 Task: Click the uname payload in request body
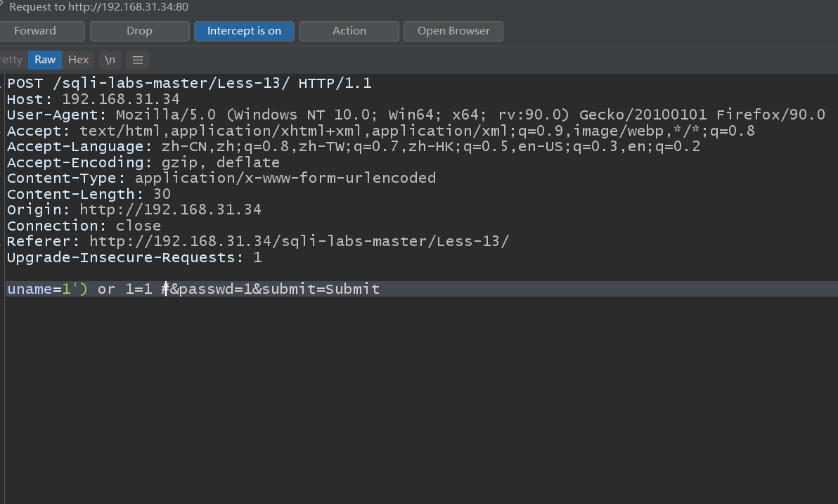[193, 289]
